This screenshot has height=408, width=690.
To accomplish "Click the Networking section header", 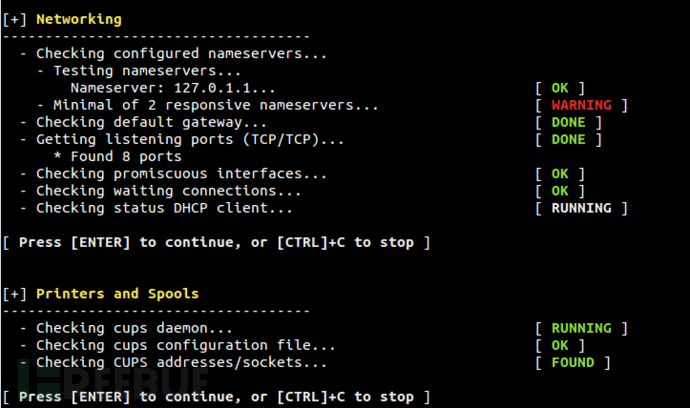I will (x=79, y=19).
